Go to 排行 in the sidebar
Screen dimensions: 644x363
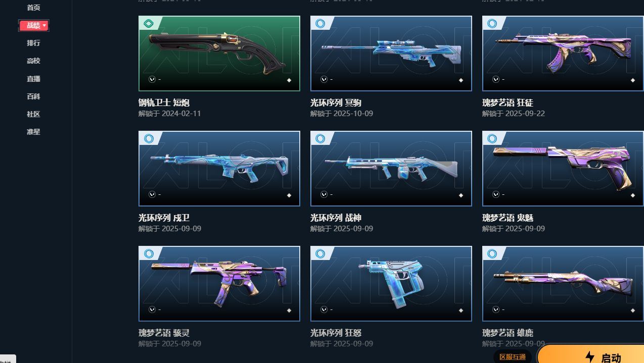coord(33,43)
